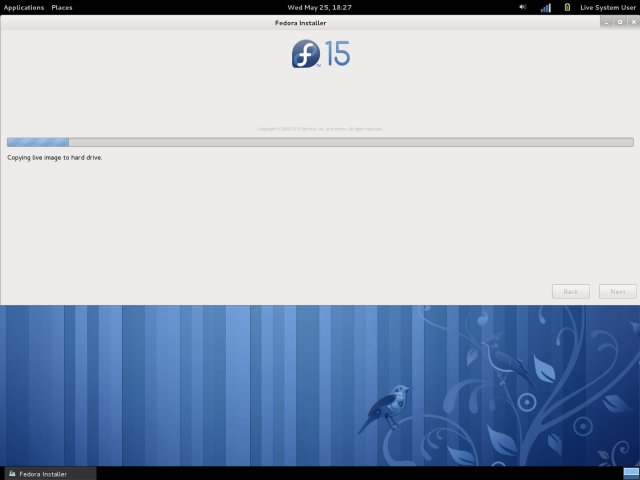This screenshot has width=640, height=480.
Task: Click the Back button
Action: (x=571, y=291)
